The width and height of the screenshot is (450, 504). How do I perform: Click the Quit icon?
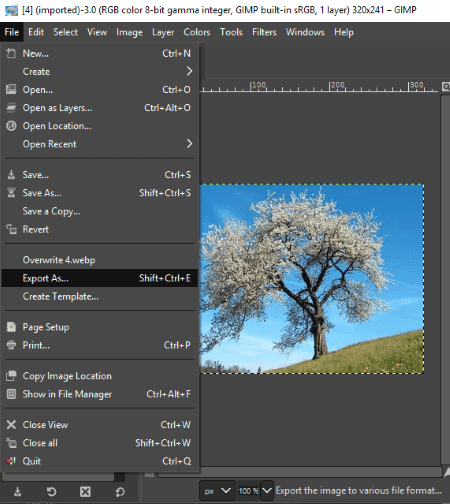tap(11, 461)
